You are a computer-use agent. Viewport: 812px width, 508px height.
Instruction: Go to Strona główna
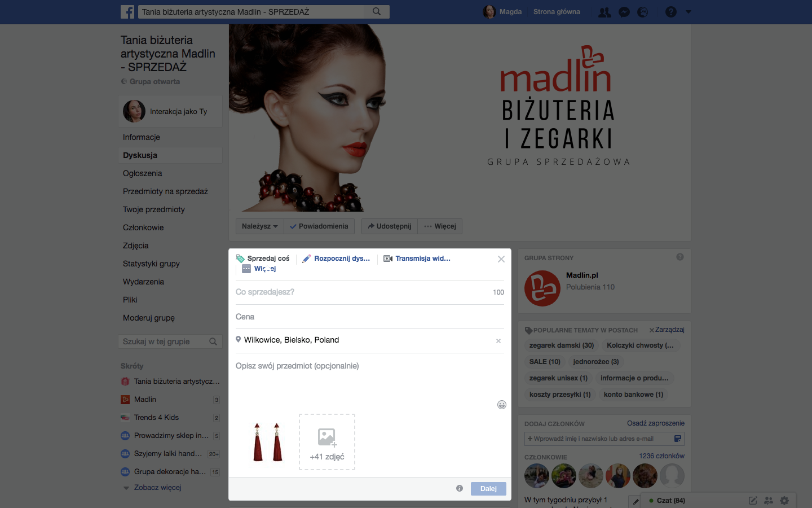557,12
